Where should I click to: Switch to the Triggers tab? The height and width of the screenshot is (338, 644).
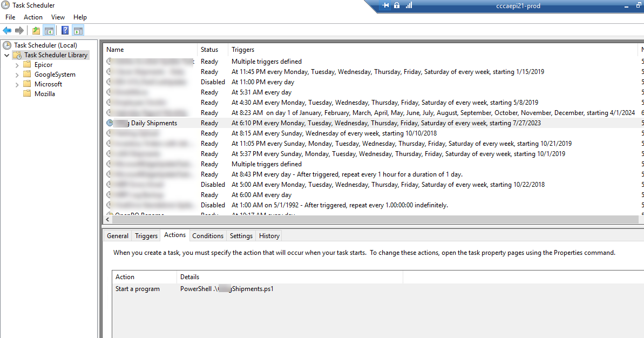[146, 236]
